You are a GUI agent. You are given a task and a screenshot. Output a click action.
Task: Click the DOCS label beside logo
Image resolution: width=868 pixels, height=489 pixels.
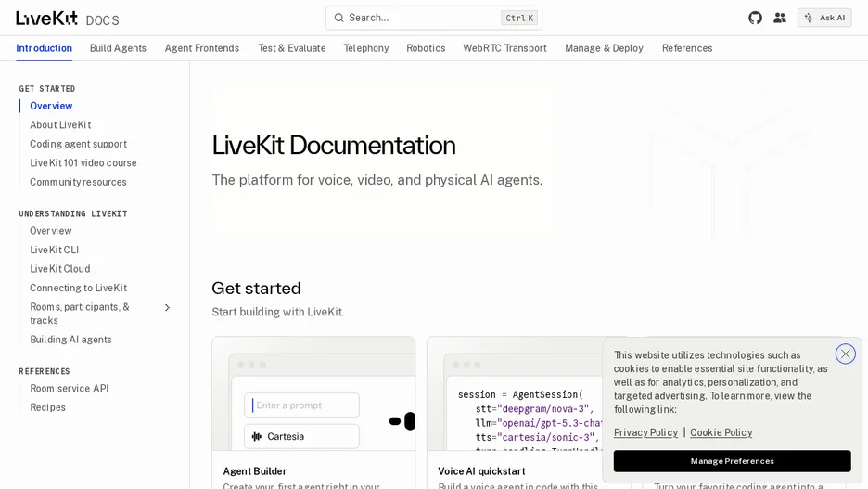(x=102, y=20)
